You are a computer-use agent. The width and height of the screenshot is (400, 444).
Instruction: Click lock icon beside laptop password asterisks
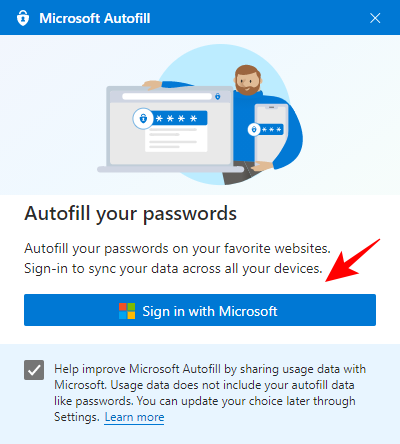pyautogui.click(x=143, y=118)
